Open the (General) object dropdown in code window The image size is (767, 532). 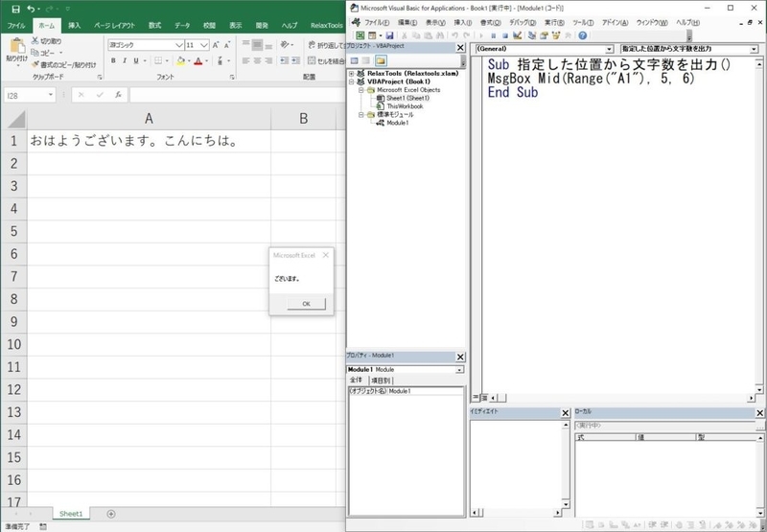609,49
